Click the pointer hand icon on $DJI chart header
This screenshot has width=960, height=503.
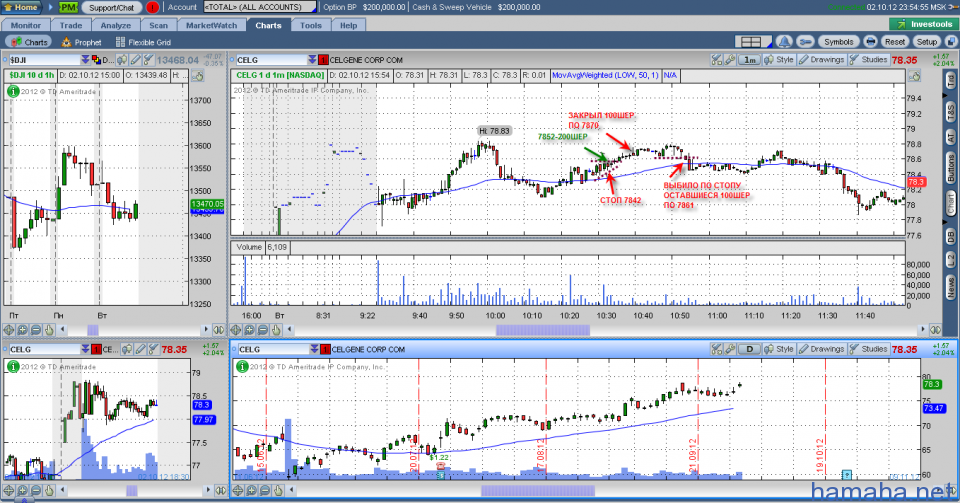pos(197,76)
